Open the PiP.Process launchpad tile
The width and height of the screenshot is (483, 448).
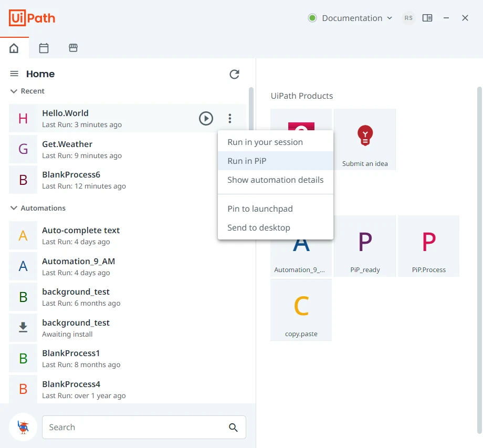click(429, 246)
